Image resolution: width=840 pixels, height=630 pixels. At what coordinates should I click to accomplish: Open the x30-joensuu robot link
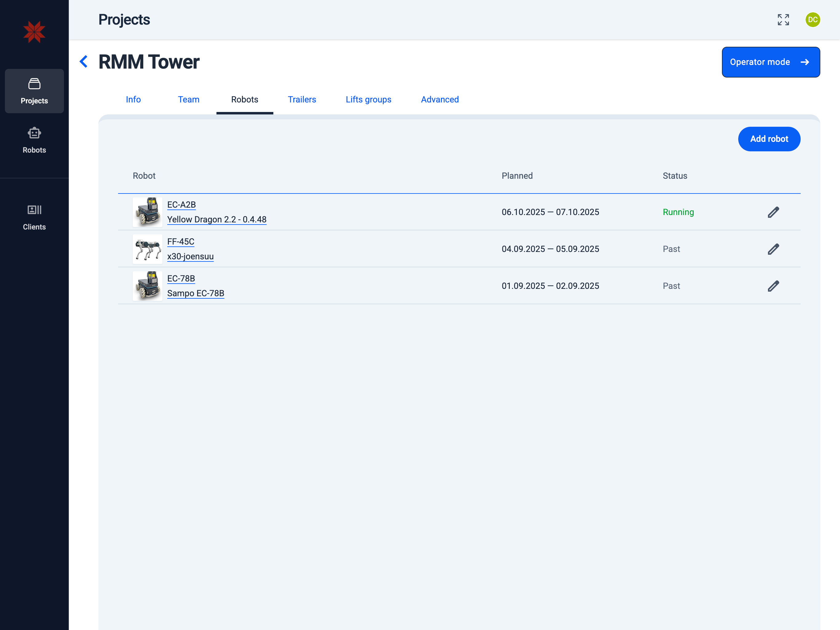[x=190, y=257]
